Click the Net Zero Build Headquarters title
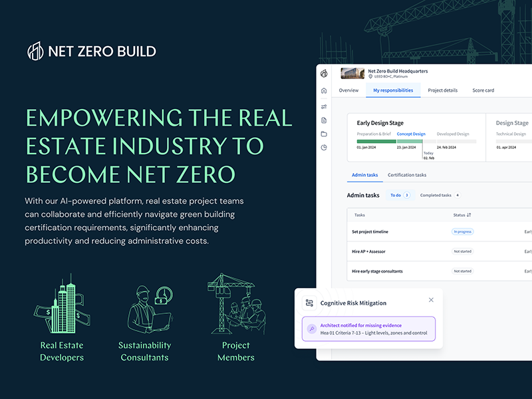 [398, 71]
